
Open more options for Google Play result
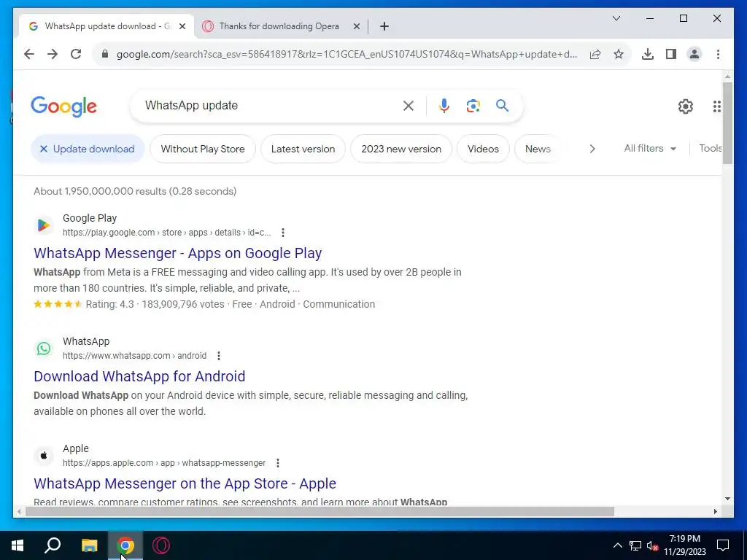point(283,233)
